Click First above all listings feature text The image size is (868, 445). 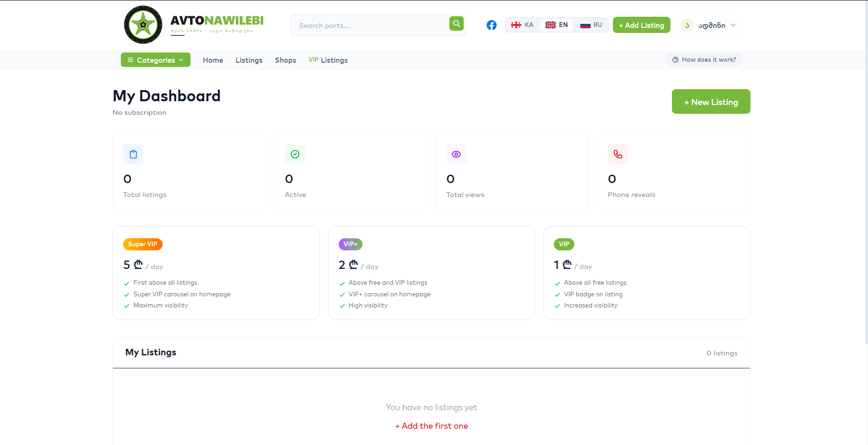pos(165,282)
